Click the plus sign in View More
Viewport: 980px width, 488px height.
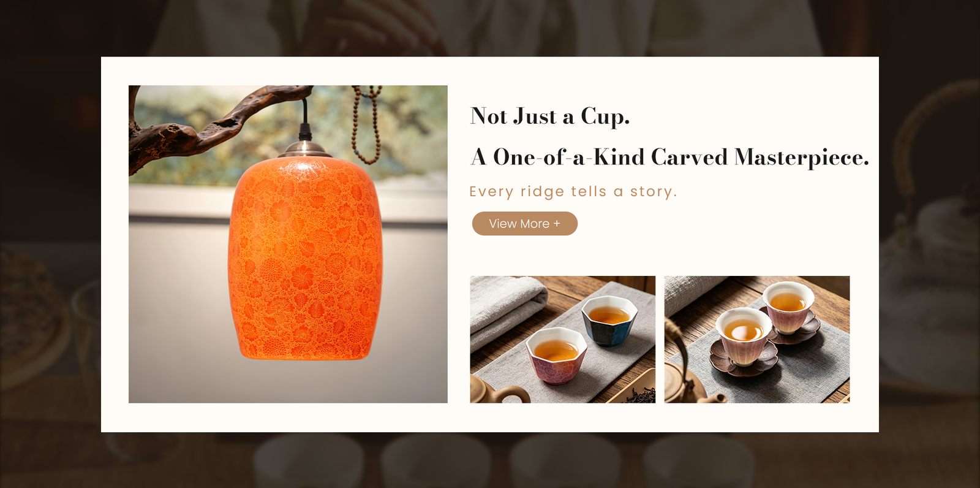[557, 224]
